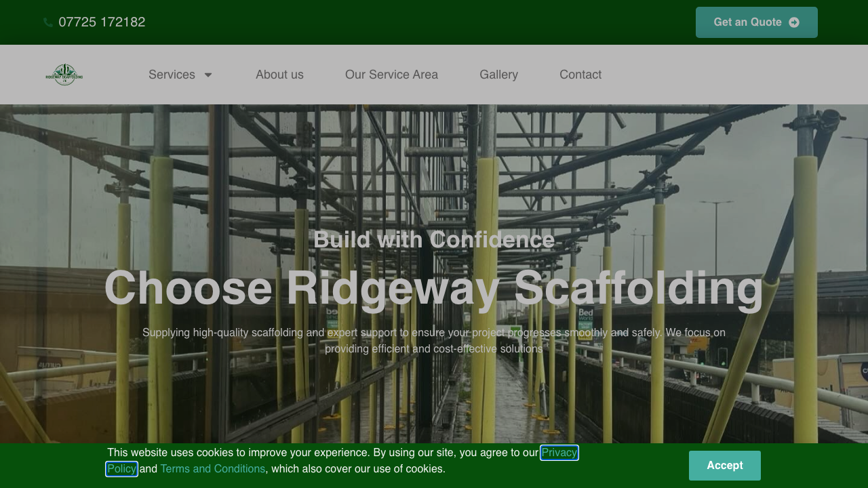Viewport: 868px width, 488px height.
Task: Click the Services navigation label
Action: [171, 75]
